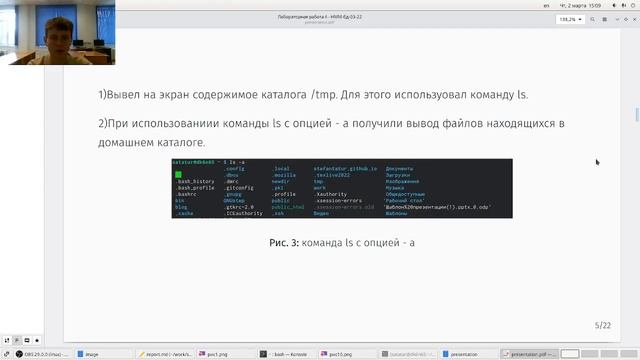Click the window title 'Лабораторная работа' in the header
This screenshot has height=360, width=640.
point(320,17)
